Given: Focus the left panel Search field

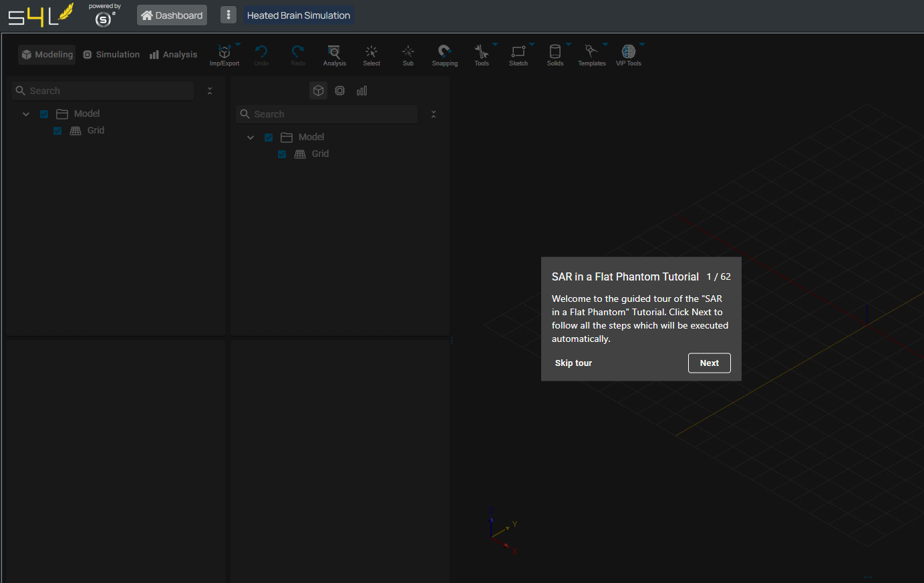Looking at the screenshot, I should [x=103, y=91].
